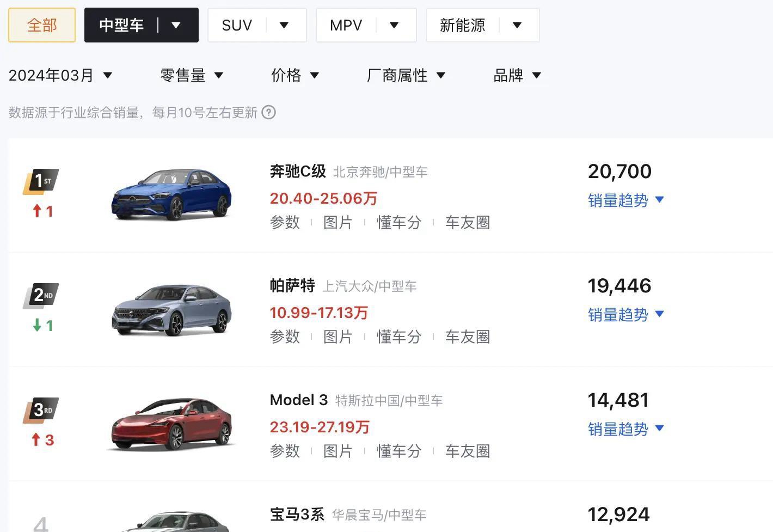Open the 价格 filter dropdown
The width and height of the screenshot is (773, 532).
pos(295,75)
